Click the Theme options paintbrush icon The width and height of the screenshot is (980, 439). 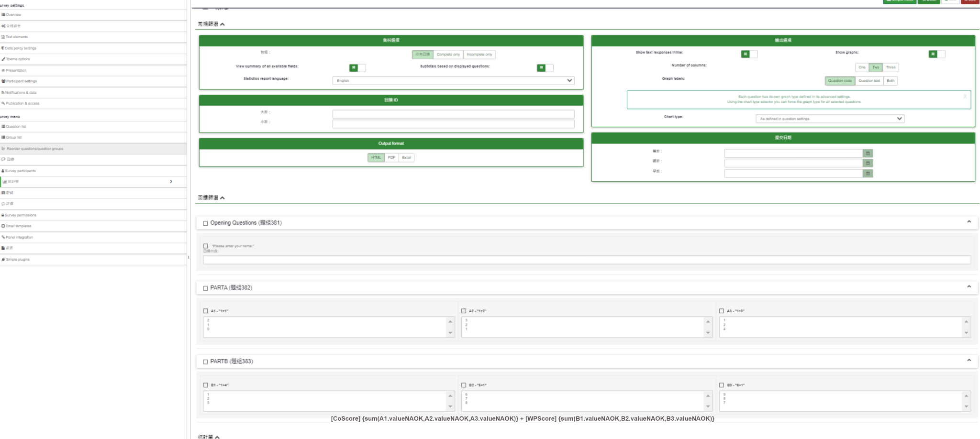pyautogui.click(x=3, y=59)
